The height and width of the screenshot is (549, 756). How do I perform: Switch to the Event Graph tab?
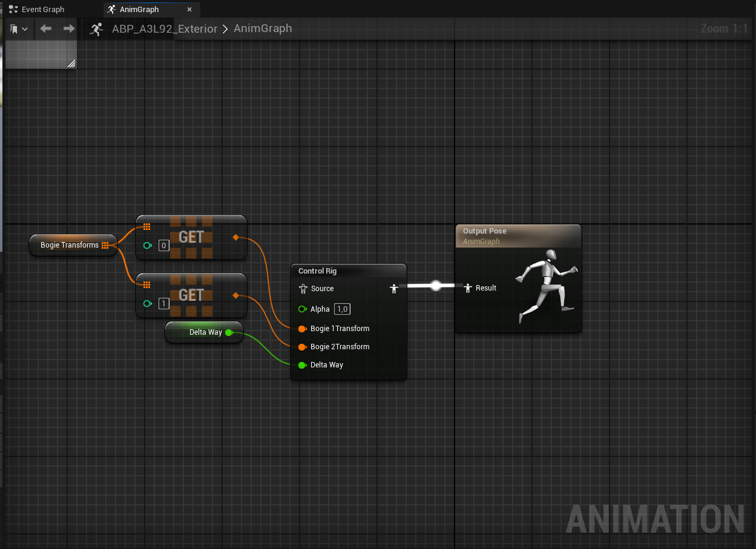click(42, 10)
